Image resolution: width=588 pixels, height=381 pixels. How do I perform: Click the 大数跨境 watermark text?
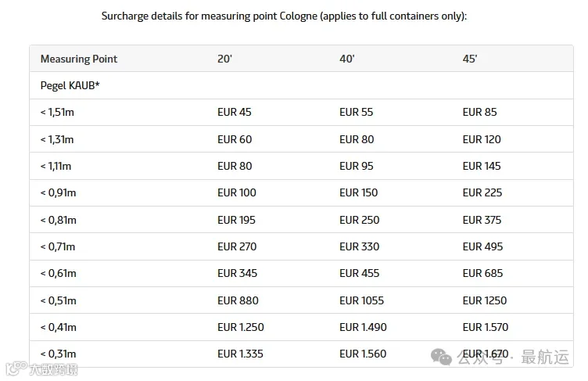[x=54, y=370]
